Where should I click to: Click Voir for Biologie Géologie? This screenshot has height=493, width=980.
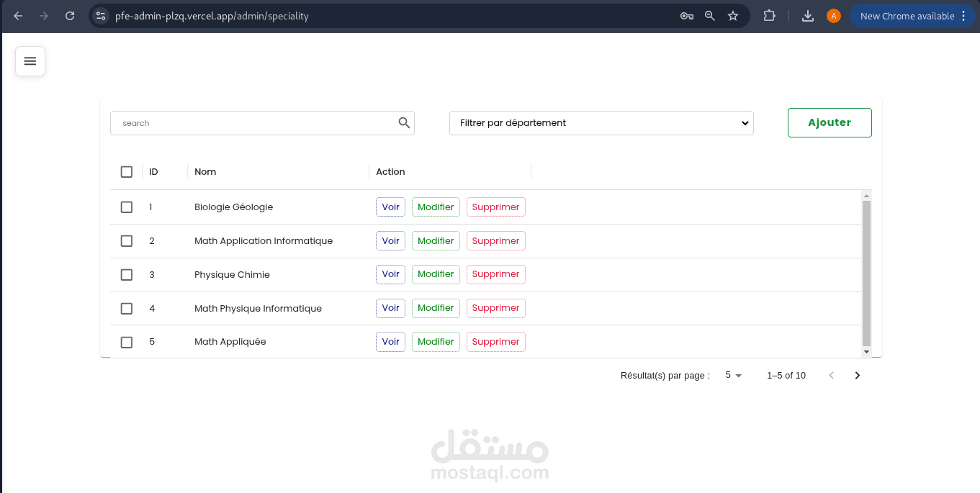coord(390,207)
